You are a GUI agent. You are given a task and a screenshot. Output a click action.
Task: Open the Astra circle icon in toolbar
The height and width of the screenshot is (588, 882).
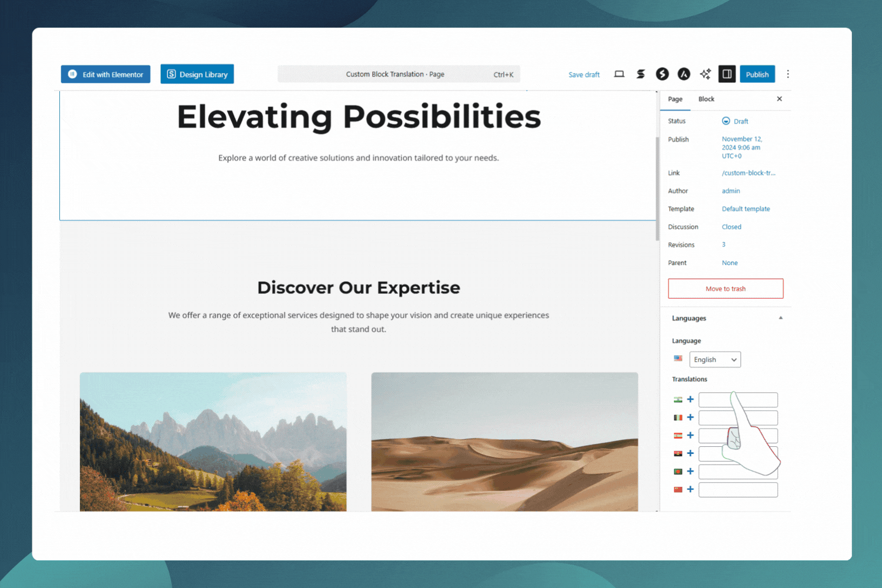coord(683,74)
